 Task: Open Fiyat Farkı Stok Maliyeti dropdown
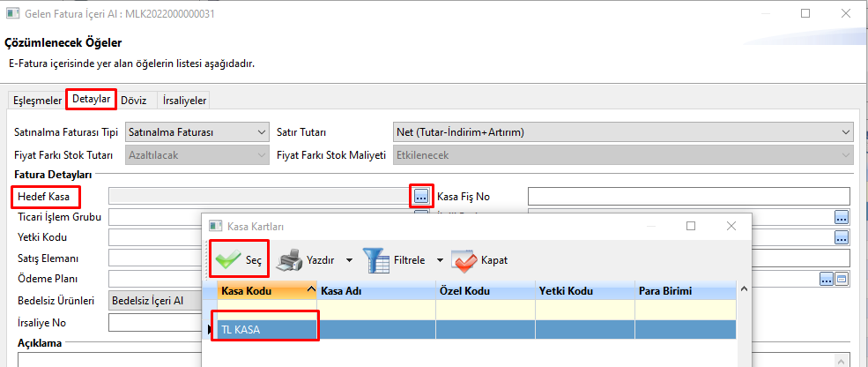[x=623, y=155]
